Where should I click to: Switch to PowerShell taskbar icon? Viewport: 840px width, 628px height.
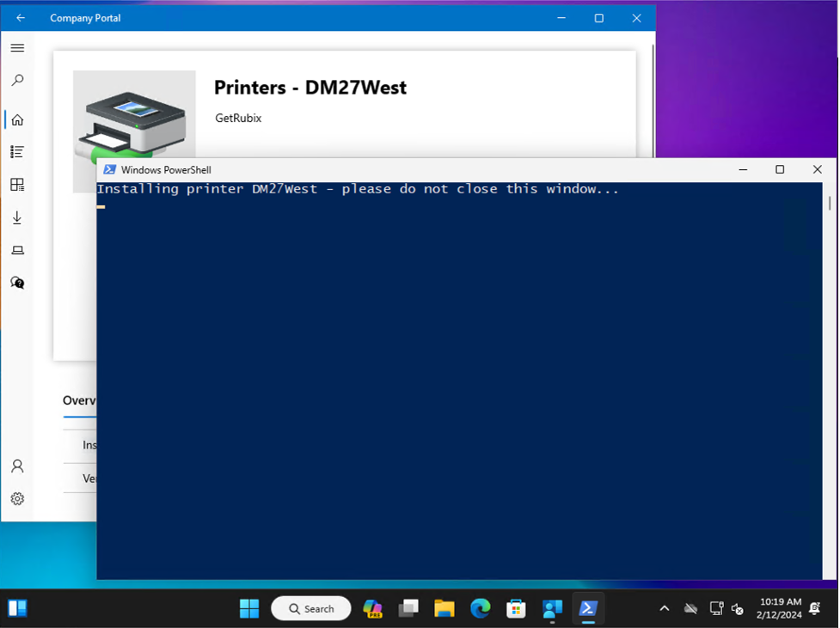click(x=588, y=608)
